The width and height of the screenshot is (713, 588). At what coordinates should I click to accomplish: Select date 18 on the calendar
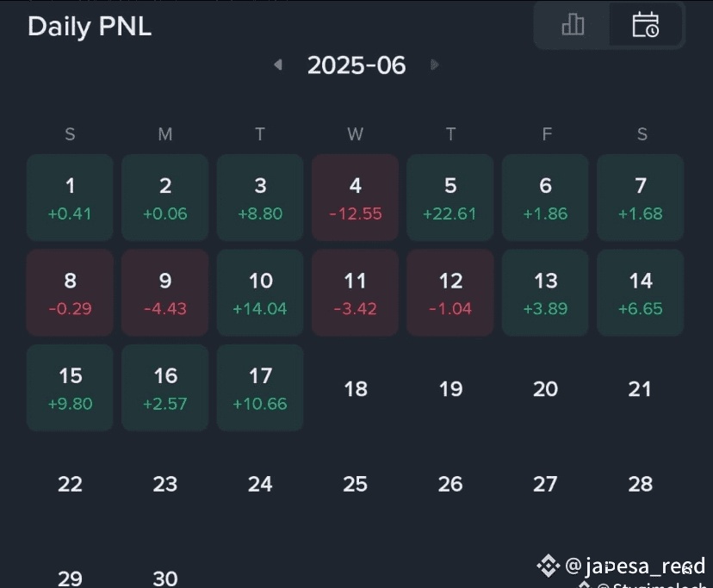(356, 389)
